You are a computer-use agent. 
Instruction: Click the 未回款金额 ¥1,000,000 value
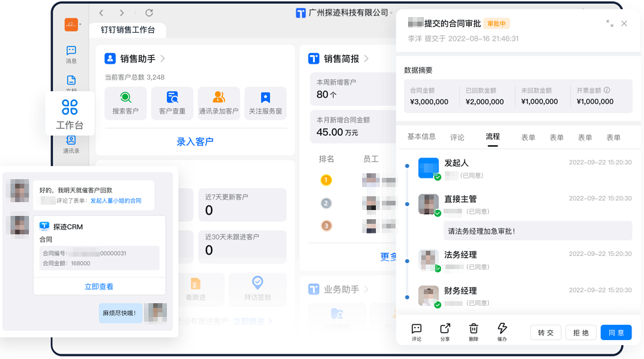click(x=540, y=101)
